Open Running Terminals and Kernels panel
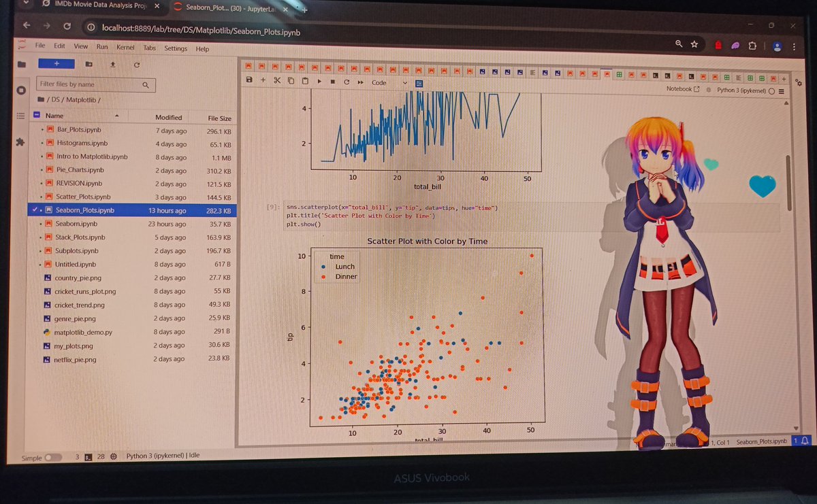 click(x=21, y=90)
